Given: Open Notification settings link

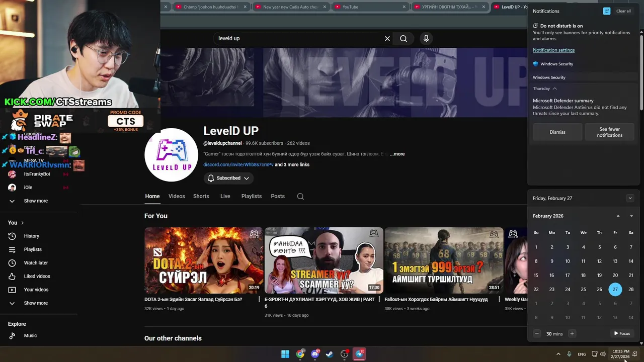Looking at the screenshot, I should point(553,50).
